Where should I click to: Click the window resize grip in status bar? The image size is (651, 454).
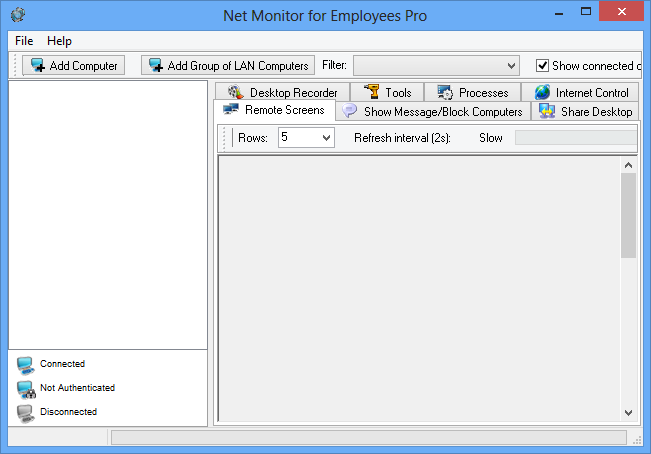tap(637, 440)
